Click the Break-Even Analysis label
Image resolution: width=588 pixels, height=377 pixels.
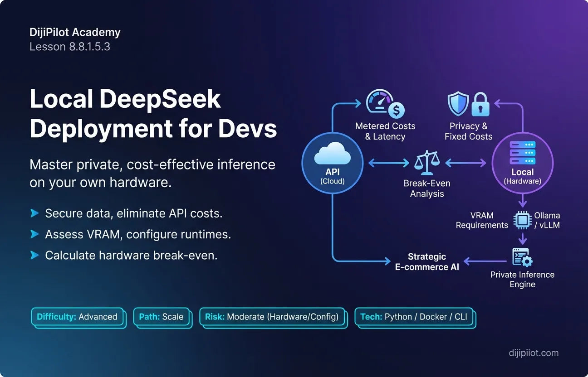click(427, 188)
